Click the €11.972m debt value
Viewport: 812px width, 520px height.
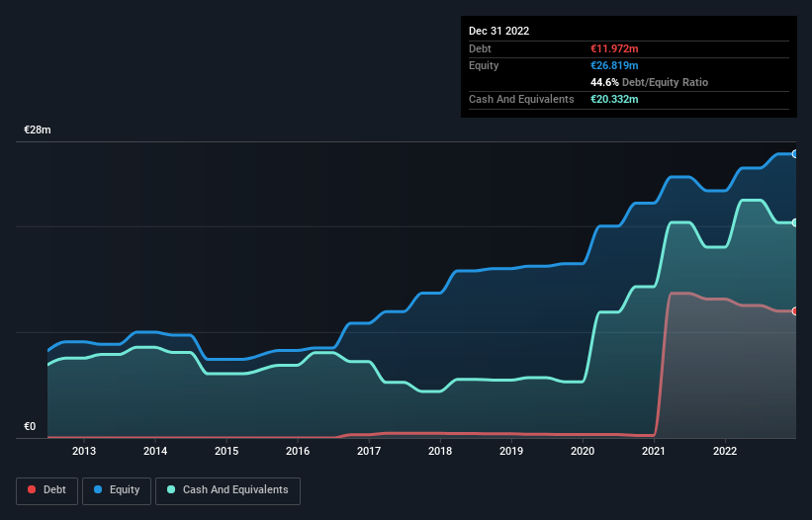[614, 48]
